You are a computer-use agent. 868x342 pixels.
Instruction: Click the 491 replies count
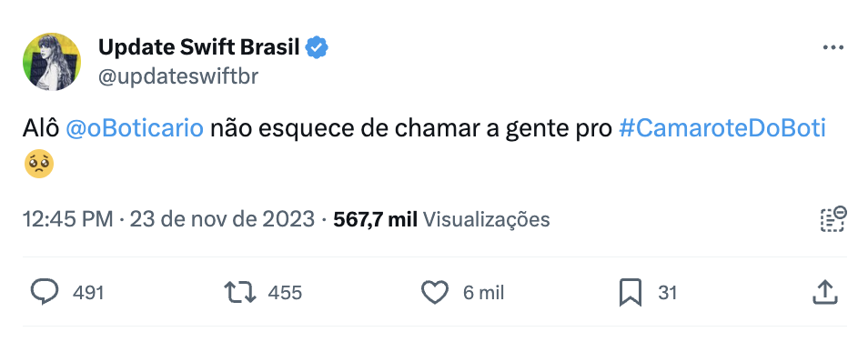point(88,293)
